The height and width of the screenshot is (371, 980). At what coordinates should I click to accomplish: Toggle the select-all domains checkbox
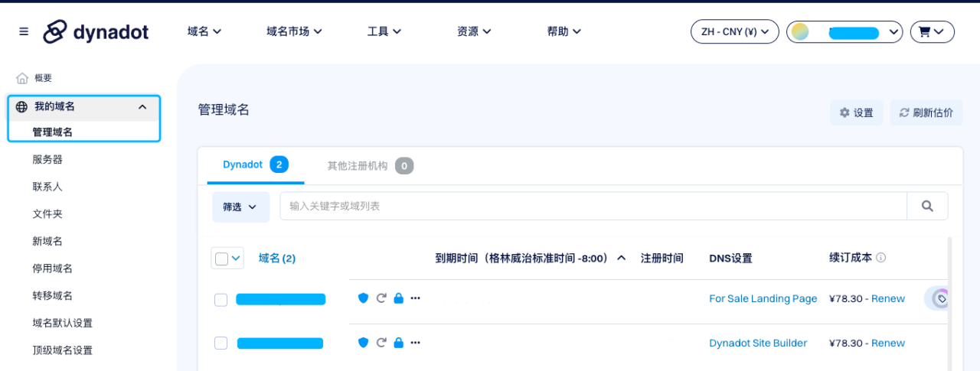coord(221,259)
